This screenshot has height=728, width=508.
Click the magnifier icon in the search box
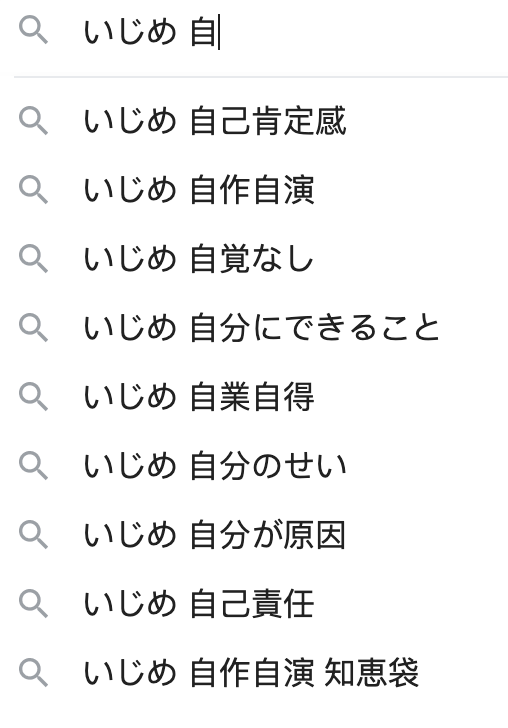point(33,31)
